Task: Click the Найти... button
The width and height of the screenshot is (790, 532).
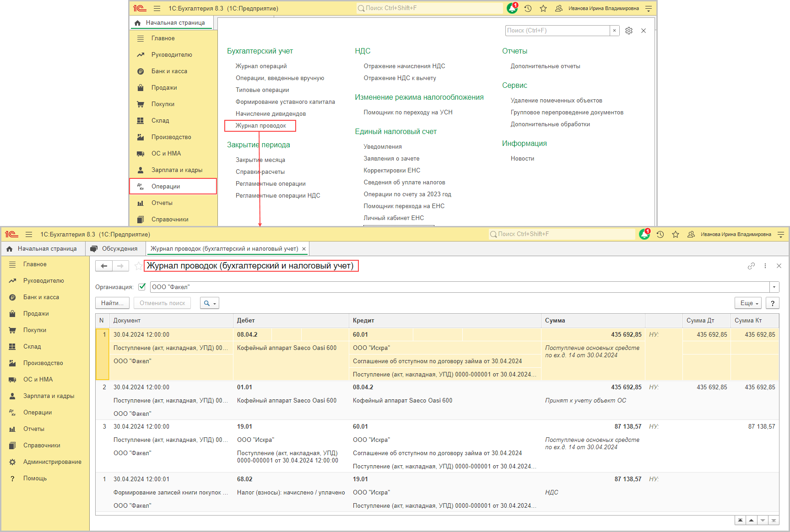Action: [x=113, y=303]
